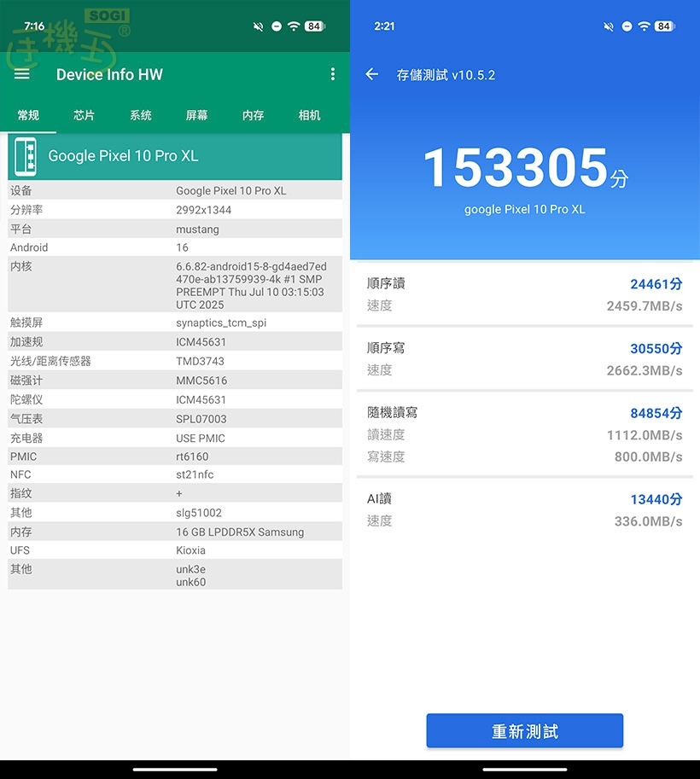Open the three-dot overflow menu
Screen dimensions: 700x779
[x=333, y=74]
